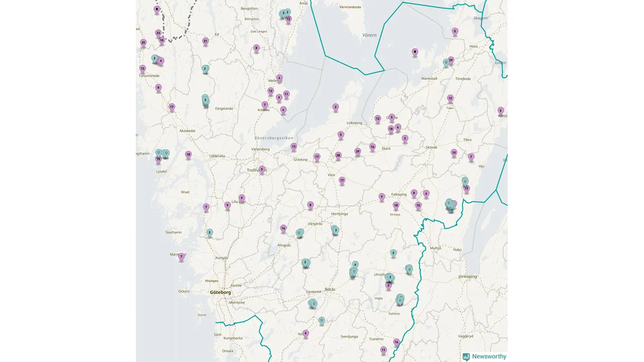Select the marker numbered 39
This screenshot has height=362, width=644.
pos(358,152)
